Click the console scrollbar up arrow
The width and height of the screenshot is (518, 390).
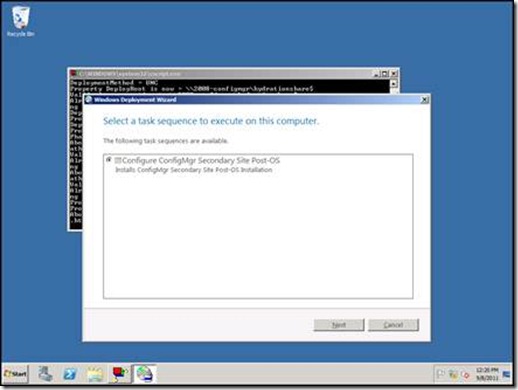click(x=394, y=83)
